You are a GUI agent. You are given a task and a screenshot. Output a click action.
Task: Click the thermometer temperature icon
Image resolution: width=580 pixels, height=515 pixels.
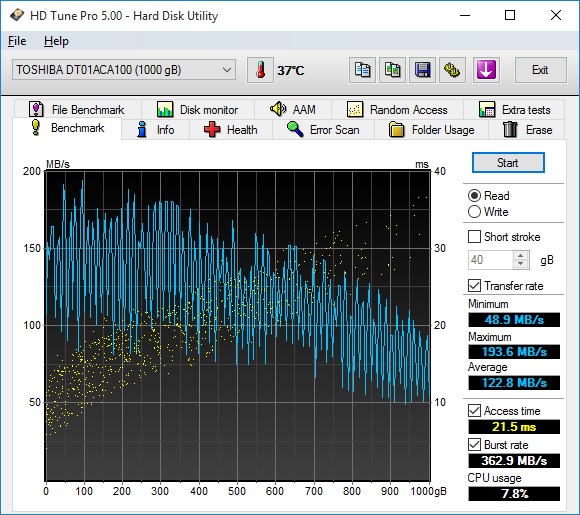tap(260, 70)
